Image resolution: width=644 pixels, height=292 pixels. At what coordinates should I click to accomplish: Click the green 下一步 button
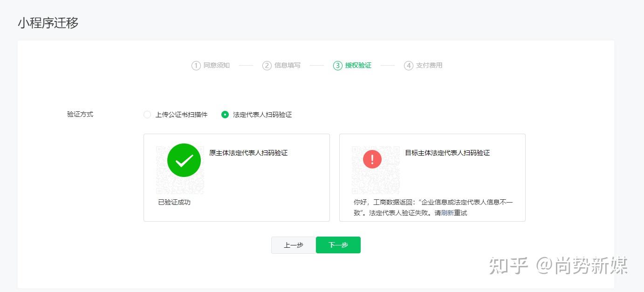[338, 245]
